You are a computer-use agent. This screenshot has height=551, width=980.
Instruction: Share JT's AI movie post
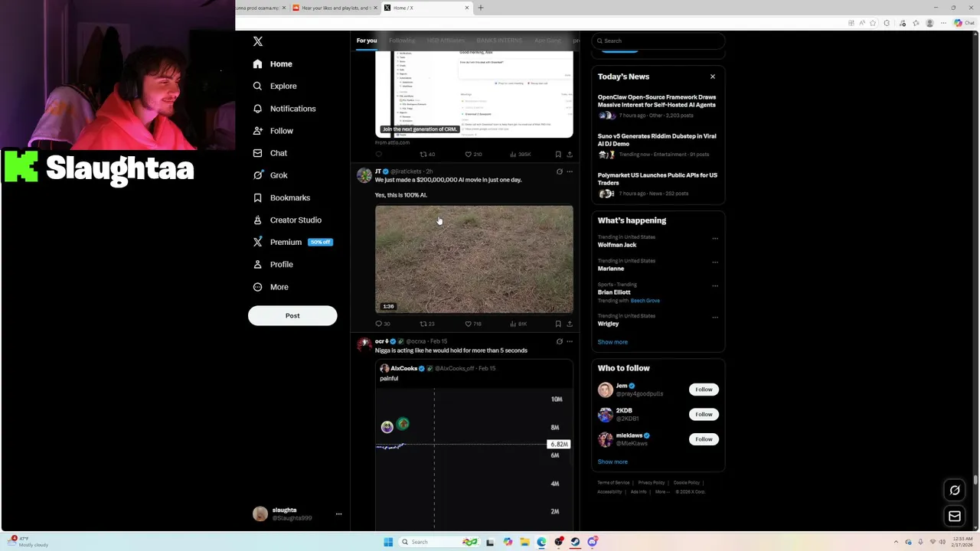[570, 324]
